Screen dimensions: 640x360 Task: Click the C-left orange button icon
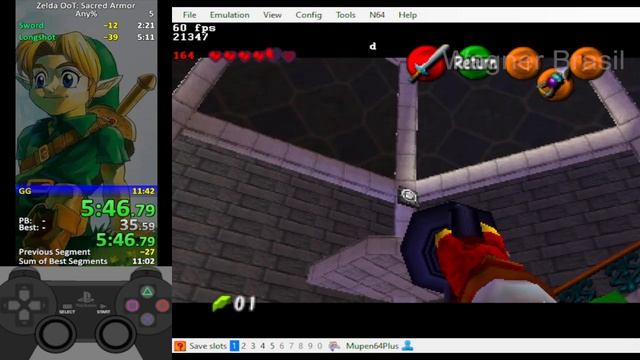pyautogui.click(x=522, y=62)
